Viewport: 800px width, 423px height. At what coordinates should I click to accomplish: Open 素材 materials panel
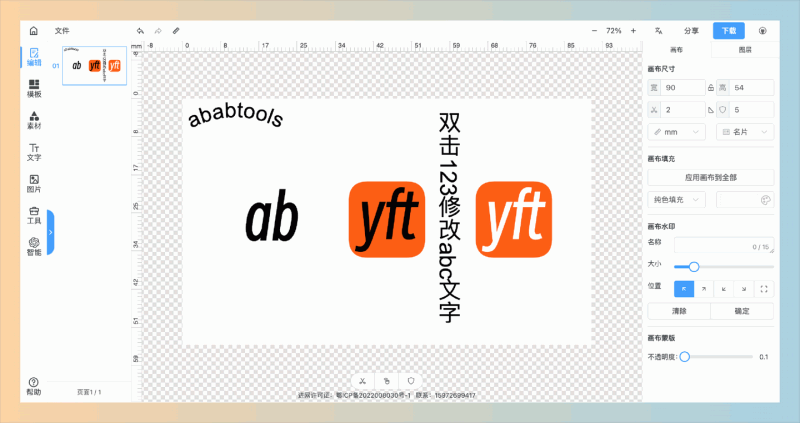[34, 120]
